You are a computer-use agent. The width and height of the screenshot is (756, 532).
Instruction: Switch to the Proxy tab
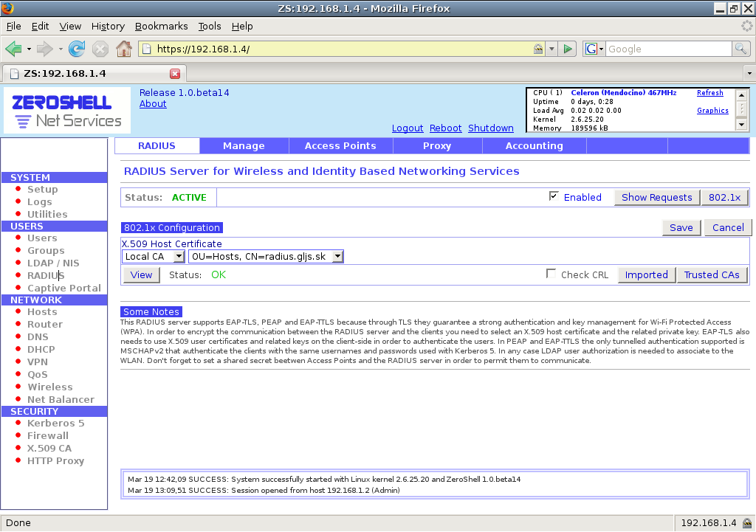[x=437, y=146]
